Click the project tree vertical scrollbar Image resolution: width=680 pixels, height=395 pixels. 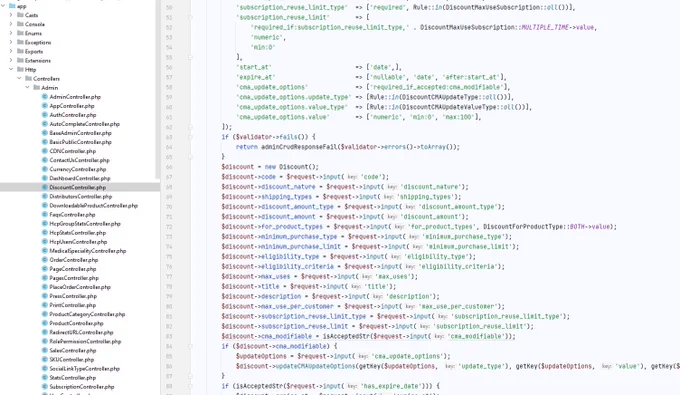click(x=158, y=89)
